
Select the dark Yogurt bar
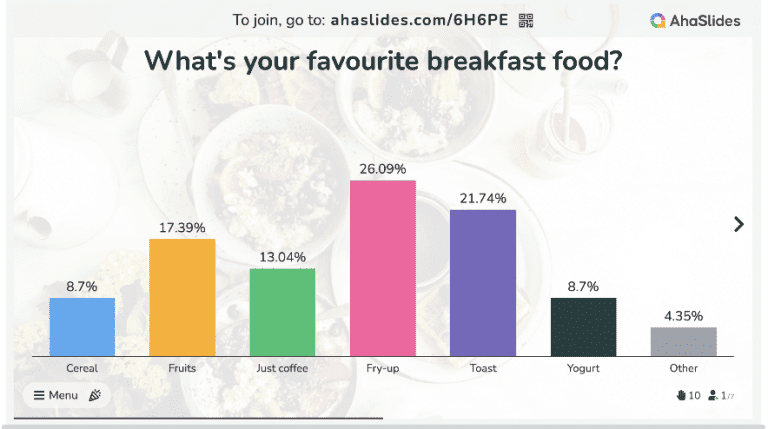[x=583, y=326]
